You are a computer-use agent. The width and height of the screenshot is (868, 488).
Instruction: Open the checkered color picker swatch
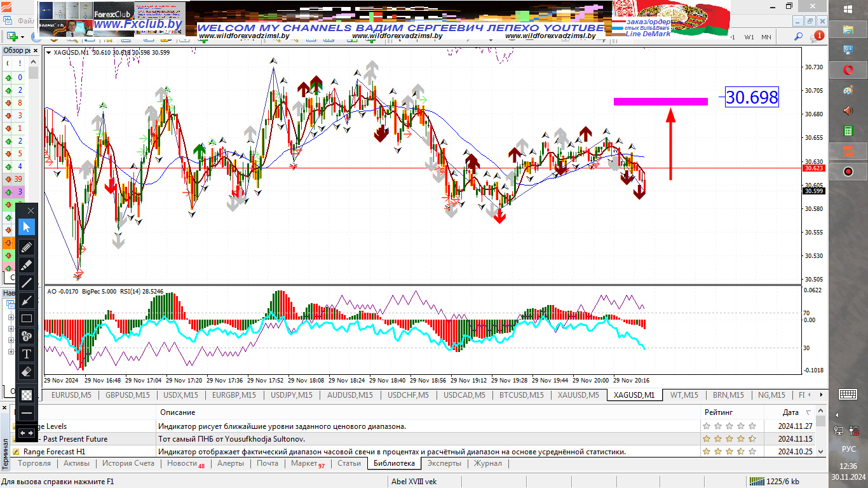point(27,394)
